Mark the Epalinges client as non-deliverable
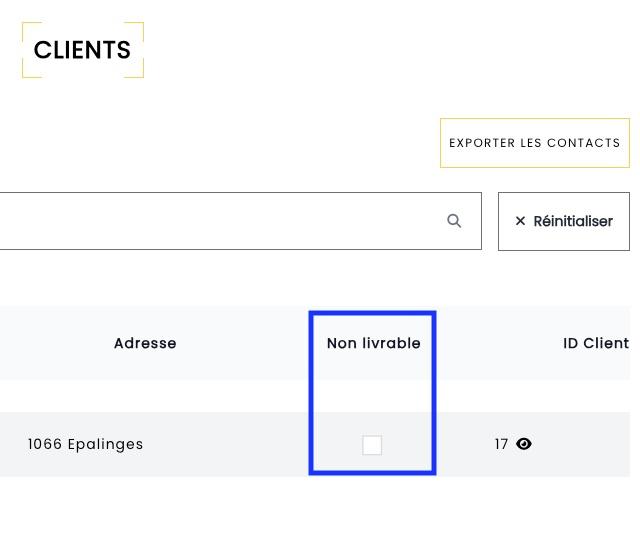Image resolution: width=640 pixels, height=547 pixels. point(372,445)
